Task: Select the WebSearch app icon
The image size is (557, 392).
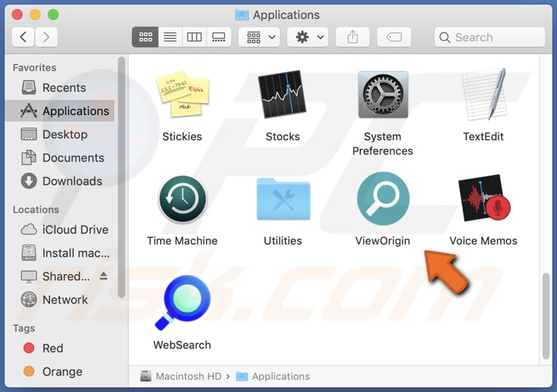Action: pos(183,302)
